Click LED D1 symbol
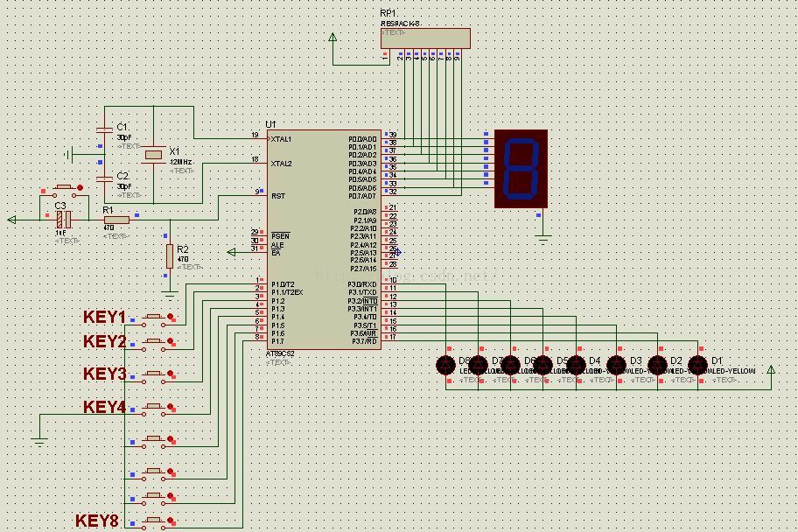 pyautogui.click(x=697, y=365)
